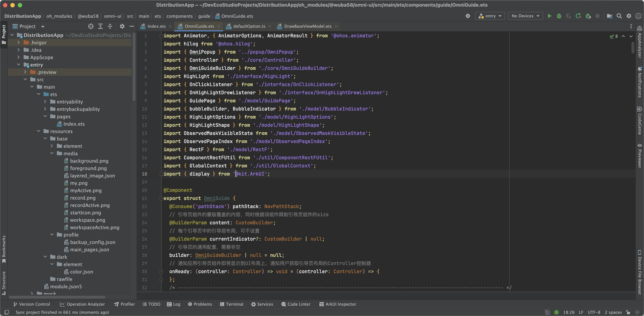The image size is (644, 316).
Task: Click the editor vertical scrollbar thumb
Action: (633, 47)
